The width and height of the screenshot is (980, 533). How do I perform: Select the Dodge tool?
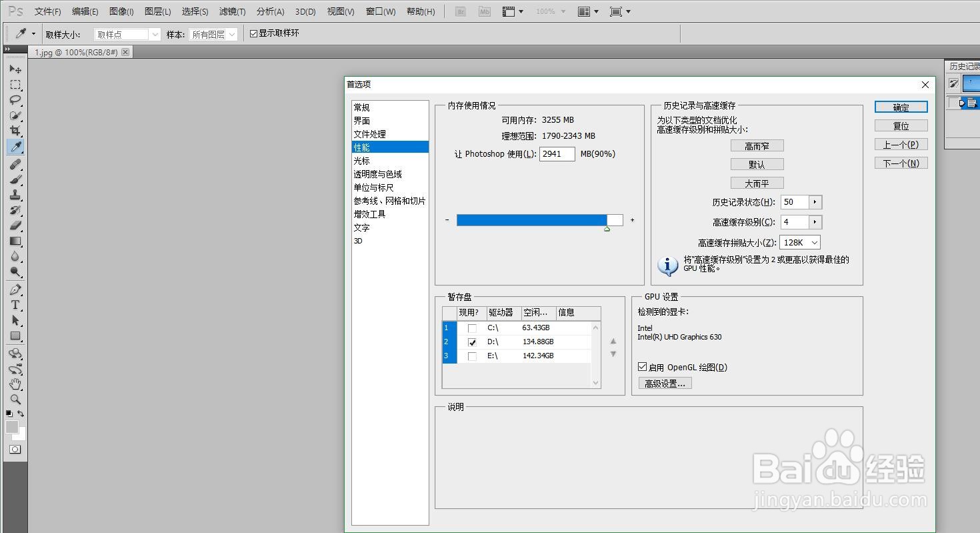15,272
